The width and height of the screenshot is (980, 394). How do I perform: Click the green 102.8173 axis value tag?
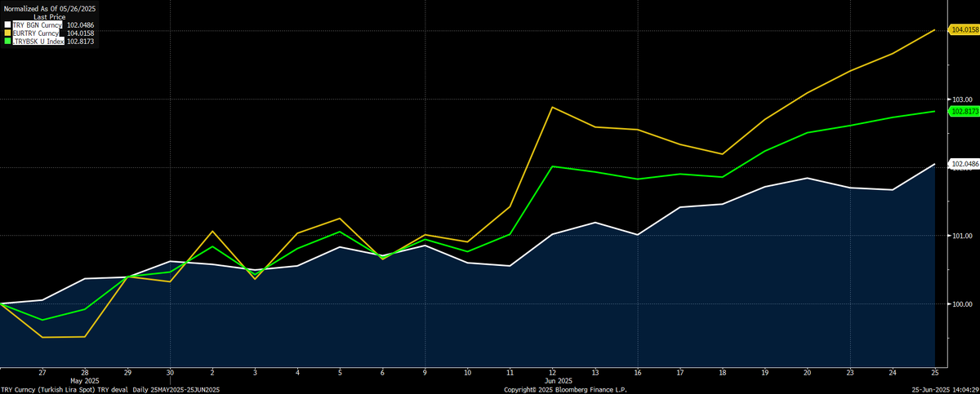pyautogui.click(x=964, y=111)
